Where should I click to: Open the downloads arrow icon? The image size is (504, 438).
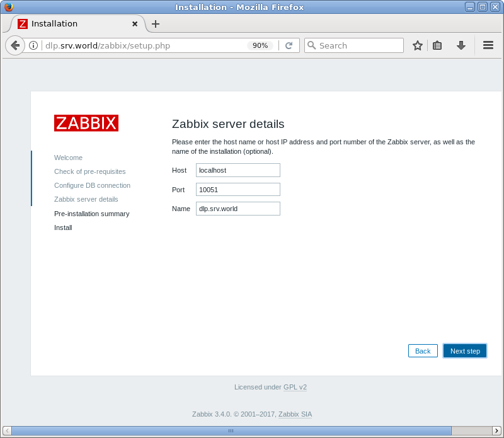tap(461, 45)
